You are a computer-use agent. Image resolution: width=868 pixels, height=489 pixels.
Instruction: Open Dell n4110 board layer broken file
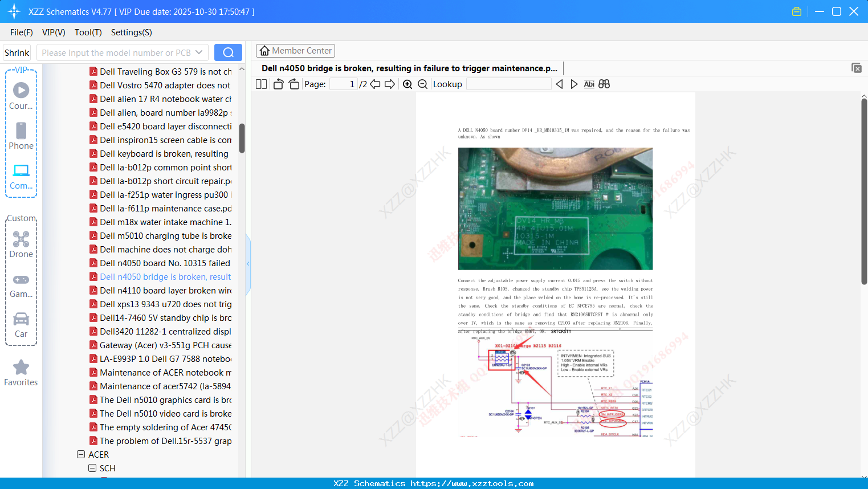click(161, 291)
